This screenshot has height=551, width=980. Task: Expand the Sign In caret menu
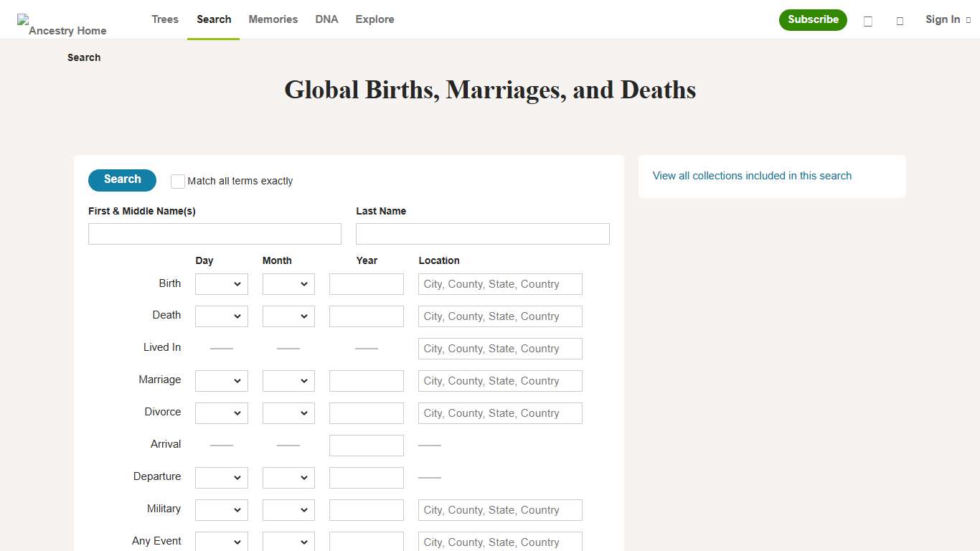tap(970, 20)
